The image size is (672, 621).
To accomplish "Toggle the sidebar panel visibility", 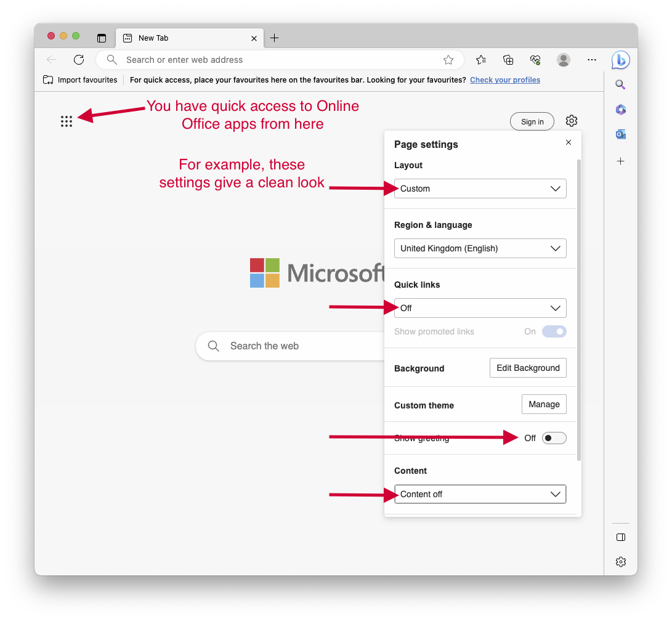I will (x=620, y=537).
